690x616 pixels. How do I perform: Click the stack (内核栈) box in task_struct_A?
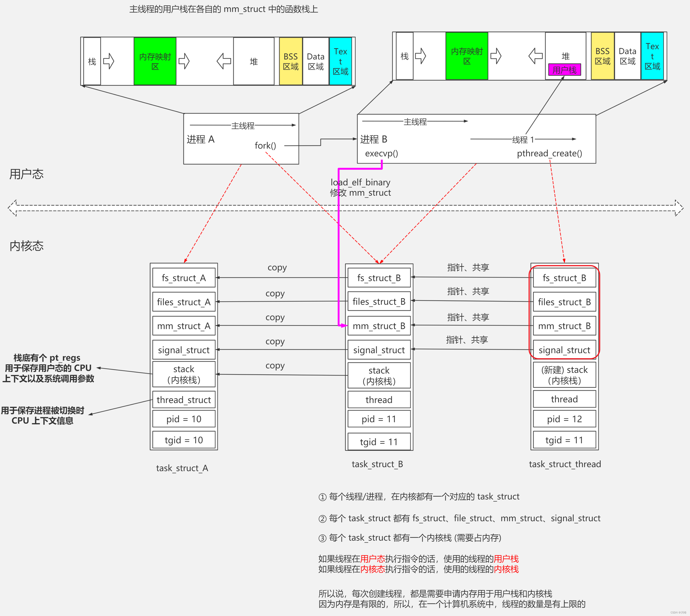click(184, 374)
